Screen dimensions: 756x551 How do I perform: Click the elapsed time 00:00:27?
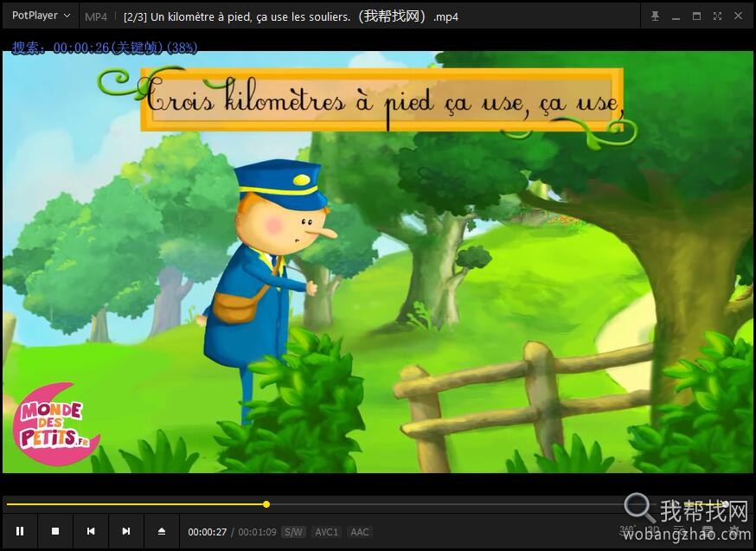point(208,532)
